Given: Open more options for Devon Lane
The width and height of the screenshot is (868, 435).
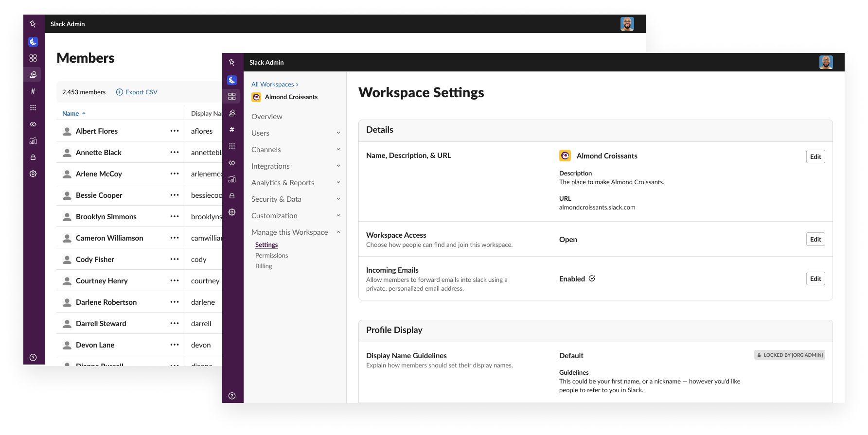Looking at the screenshot, I should coord(175,345).
